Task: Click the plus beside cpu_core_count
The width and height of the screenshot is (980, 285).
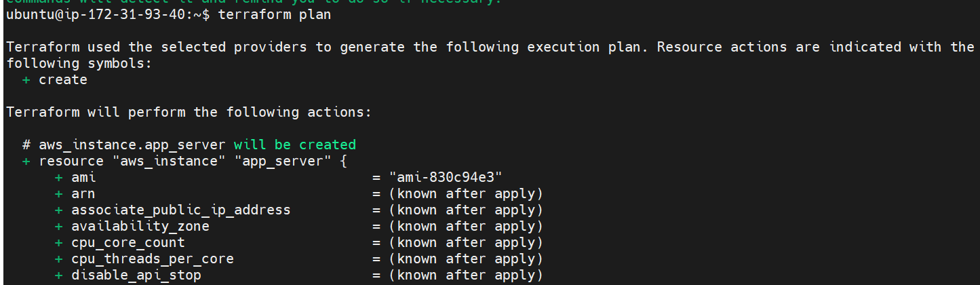Action: (x=59, y=242)
